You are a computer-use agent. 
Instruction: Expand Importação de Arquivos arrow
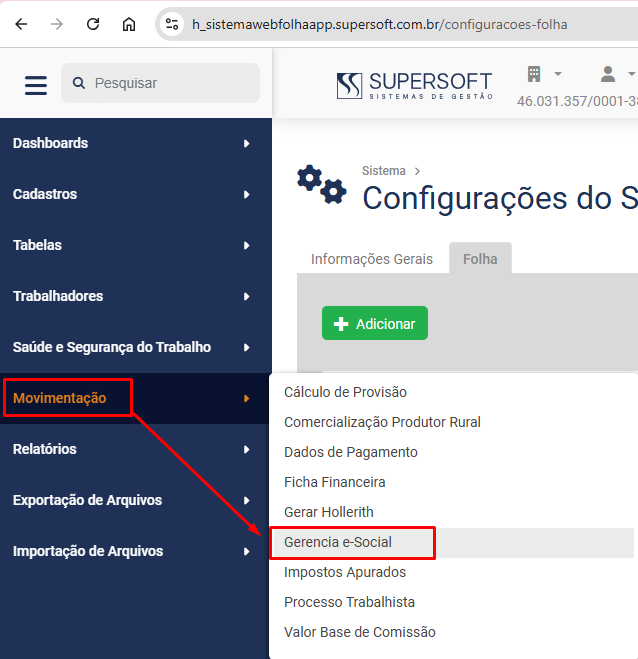click(247, 551)
